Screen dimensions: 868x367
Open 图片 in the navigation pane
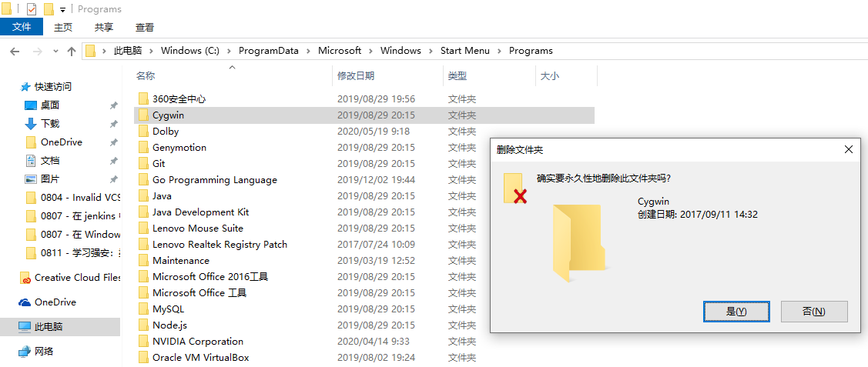click(50, 179)
